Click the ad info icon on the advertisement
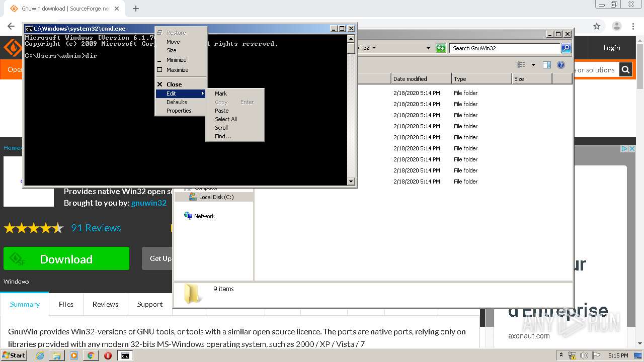 click(624, 149)
